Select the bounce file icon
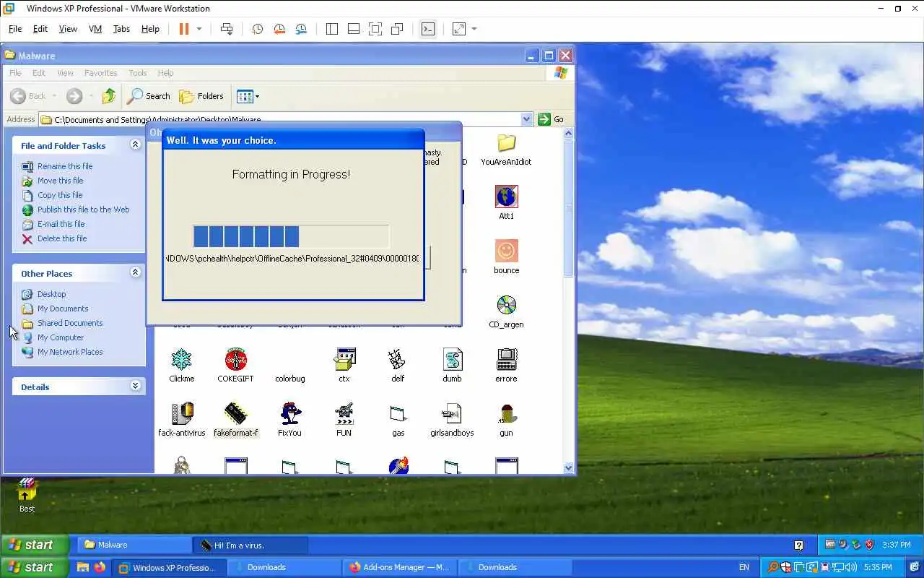The width and height of the screenshot is (924, 578). coord(506,251)
